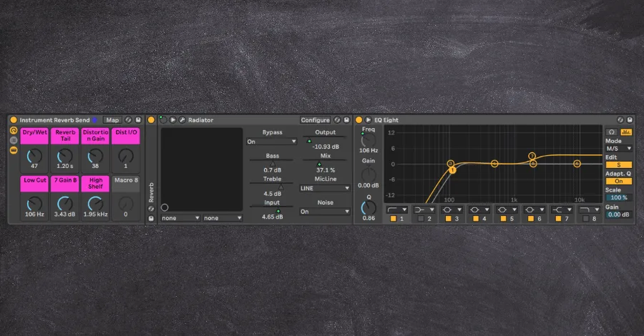Click hot-swap icon next to Map button
This screenshot has height=336, width=644.
[x=129, y=120]
